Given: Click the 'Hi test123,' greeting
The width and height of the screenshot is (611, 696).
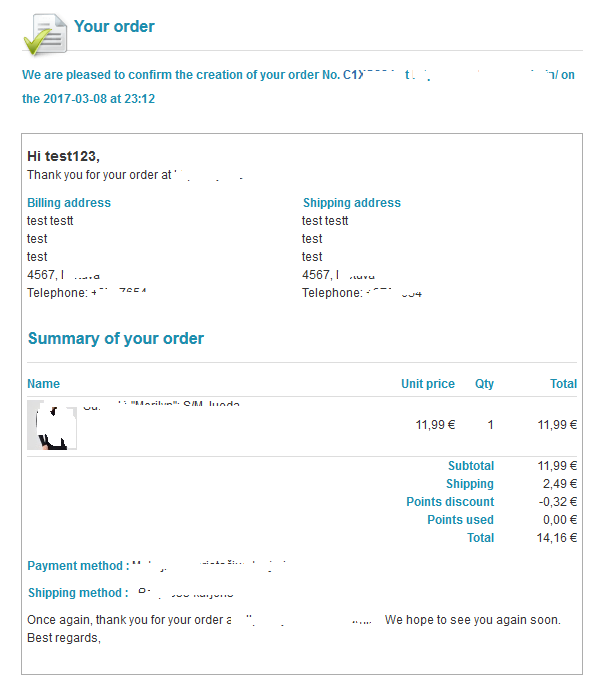Looking at the screenshot, I should point(63,156).
